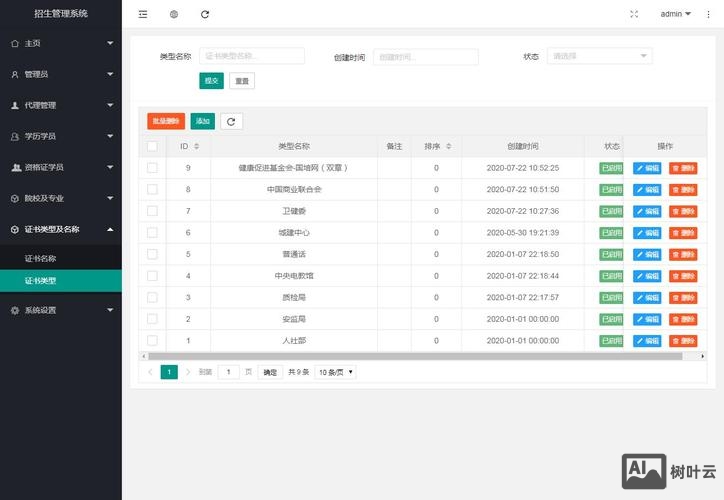
Task: Click the 重置 reset button
Action: [x=242, y=81]
